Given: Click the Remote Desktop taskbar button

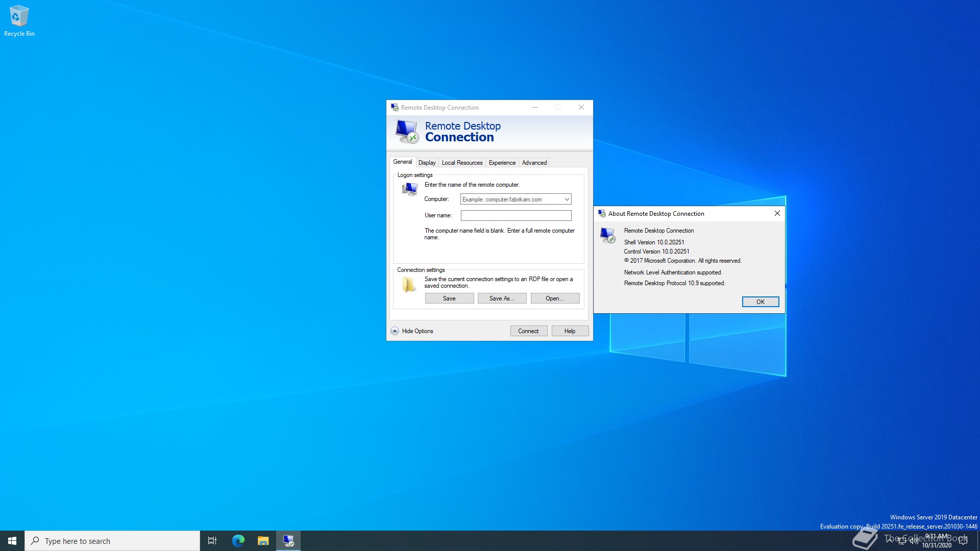Looking at the screenshot, I should click(x=288, y=541).
